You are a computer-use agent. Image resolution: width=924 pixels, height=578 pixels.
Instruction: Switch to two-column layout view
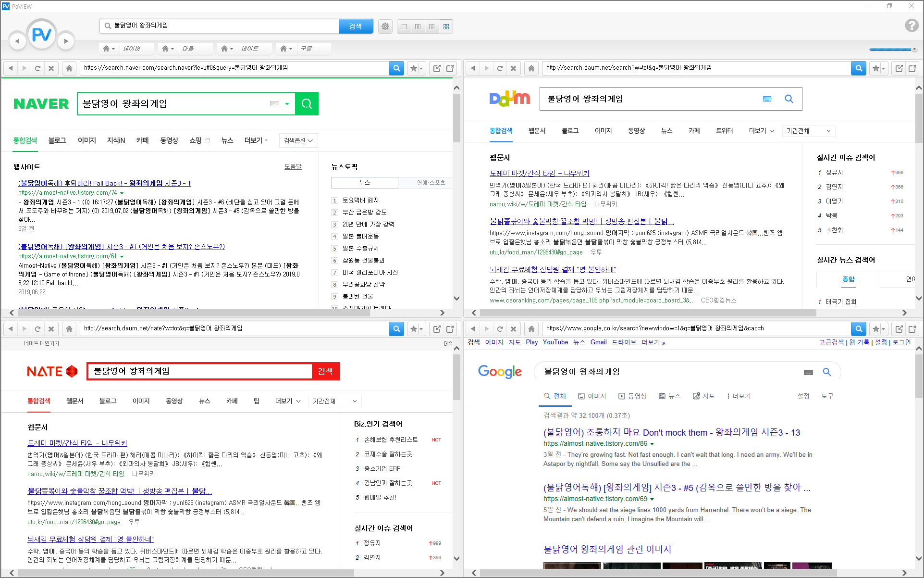[418, 26]
